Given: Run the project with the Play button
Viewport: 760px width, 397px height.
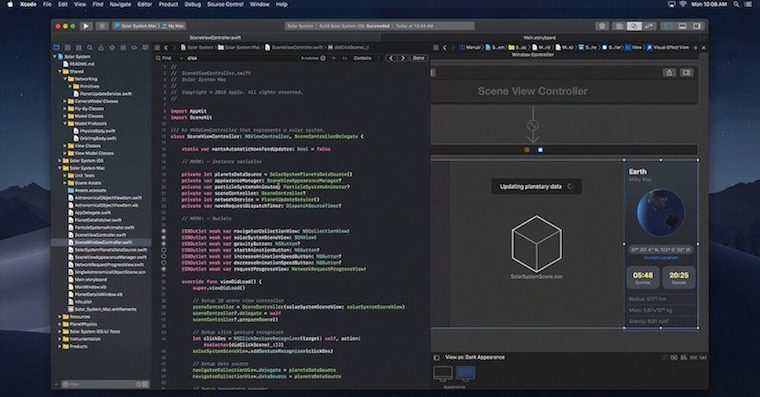Looking at the screenshot, I should point(86,26).
